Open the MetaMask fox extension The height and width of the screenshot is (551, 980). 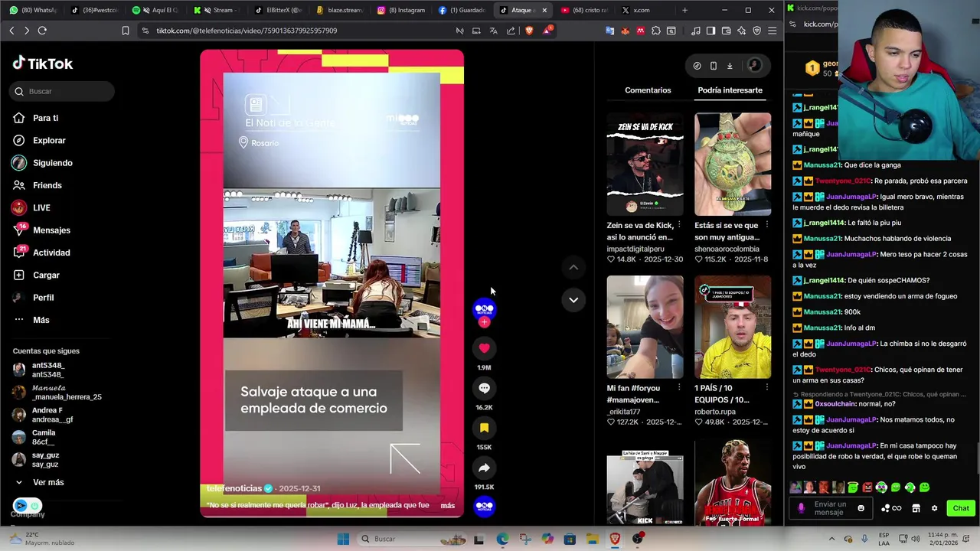[x=626, y=31]
